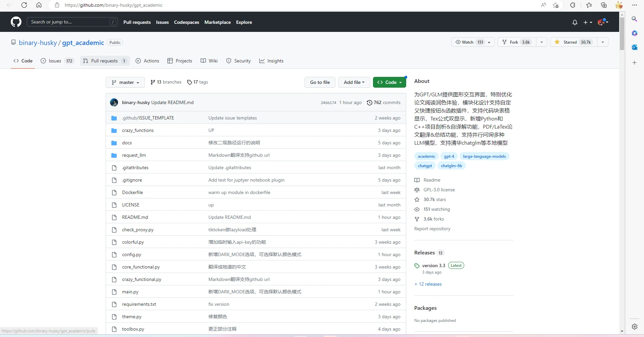The height and width of the screenshot is (337, 644).
Task: Open the config.py file
Action: pos(131,255)
